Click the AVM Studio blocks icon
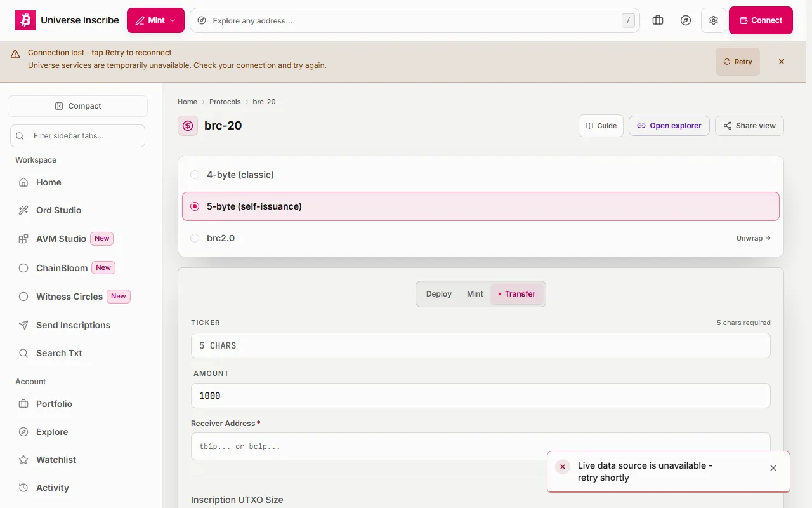Viewport: 812px width, 508px height. (23, 239)
